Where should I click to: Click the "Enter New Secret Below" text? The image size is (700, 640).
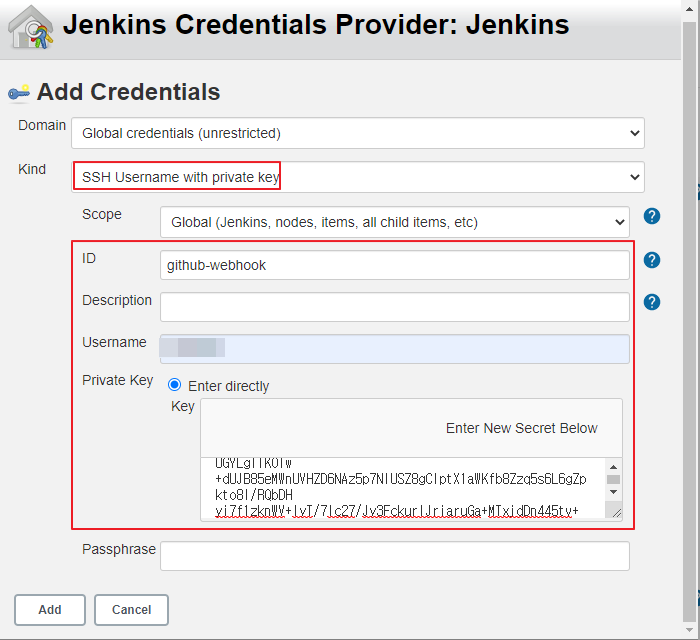pos(521,428)
